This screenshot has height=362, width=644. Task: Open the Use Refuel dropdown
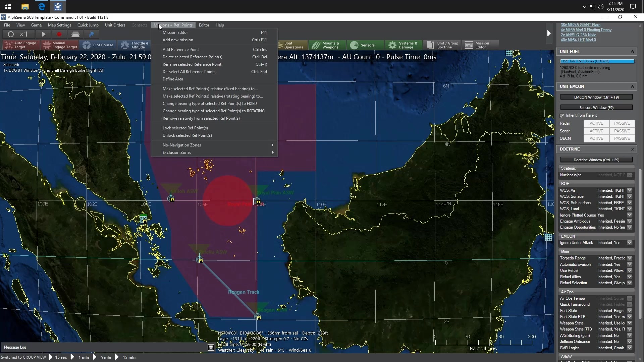coord(630,270)
